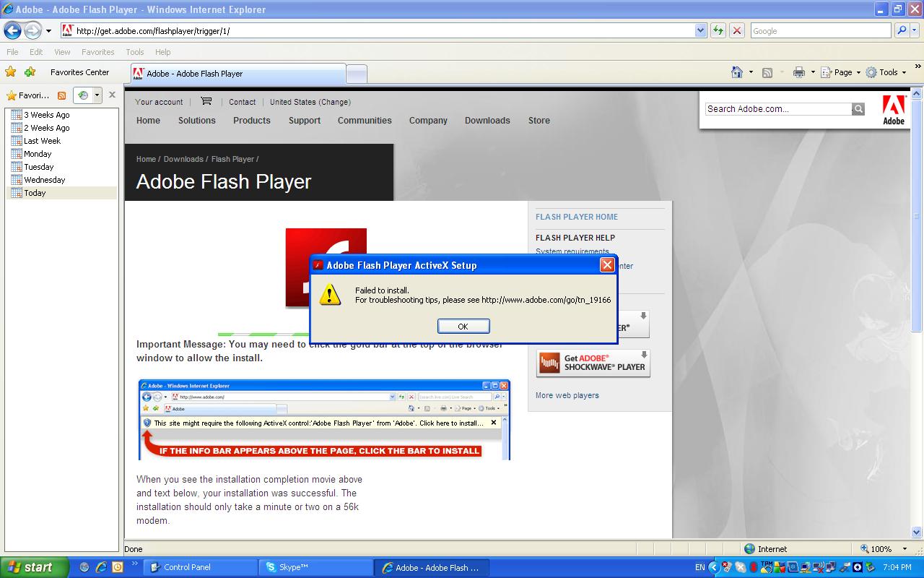
Task: Click the Windows Start button
Action: pos(34,567)
